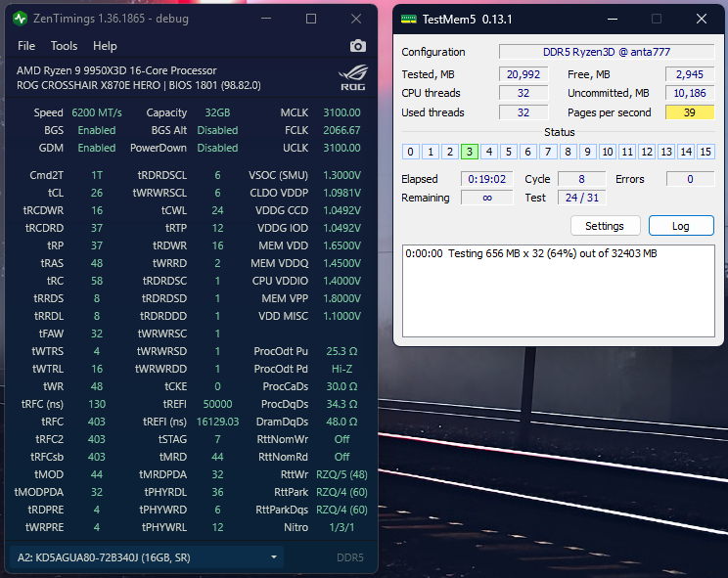Viewport: 728px width, 578px height.
Task: Open the A2: KD5AGUA80-72B340J module selector
Action: [x=147, y=557]
